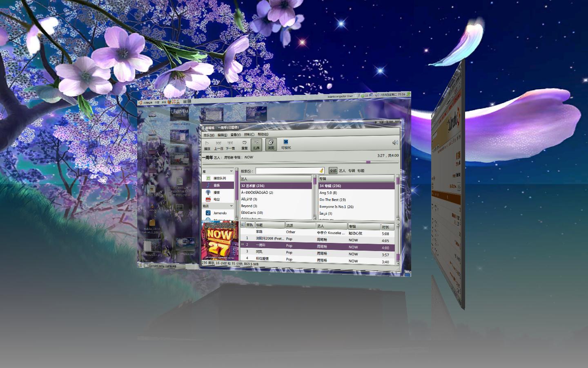Select playing track 2 一周年
The height and width of the screenshot is (368, 588).
coord(318,246)
